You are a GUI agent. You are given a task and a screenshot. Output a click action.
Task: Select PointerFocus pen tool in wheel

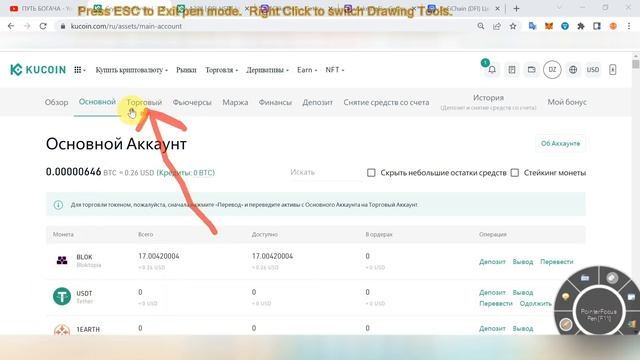coord(566,324)
